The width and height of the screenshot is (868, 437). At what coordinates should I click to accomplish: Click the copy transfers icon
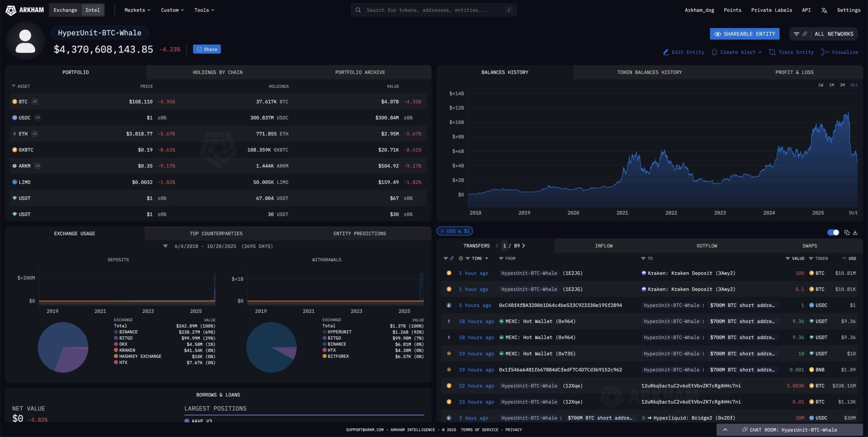[x=847, y=232]
